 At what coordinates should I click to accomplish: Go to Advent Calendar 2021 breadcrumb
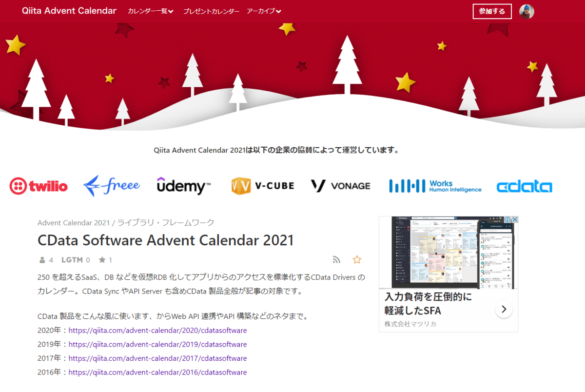tap(74, 223)
